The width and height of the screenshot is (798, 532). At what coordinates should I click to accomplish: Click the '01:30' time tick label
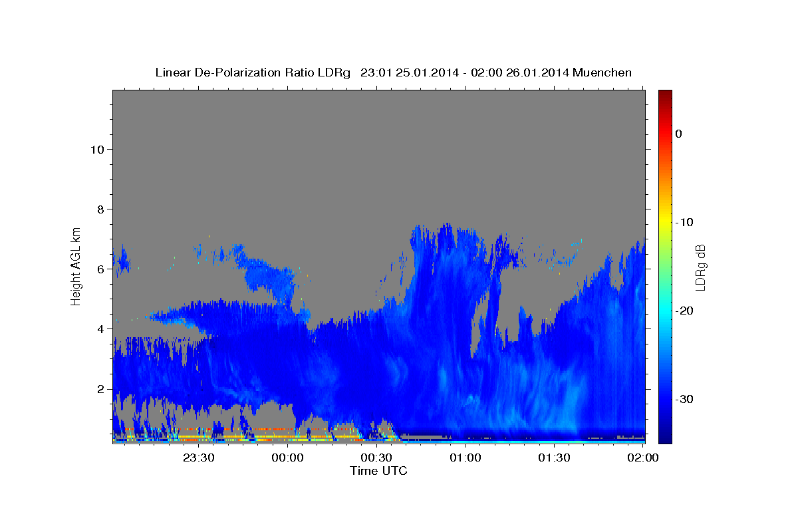(554, 458)
